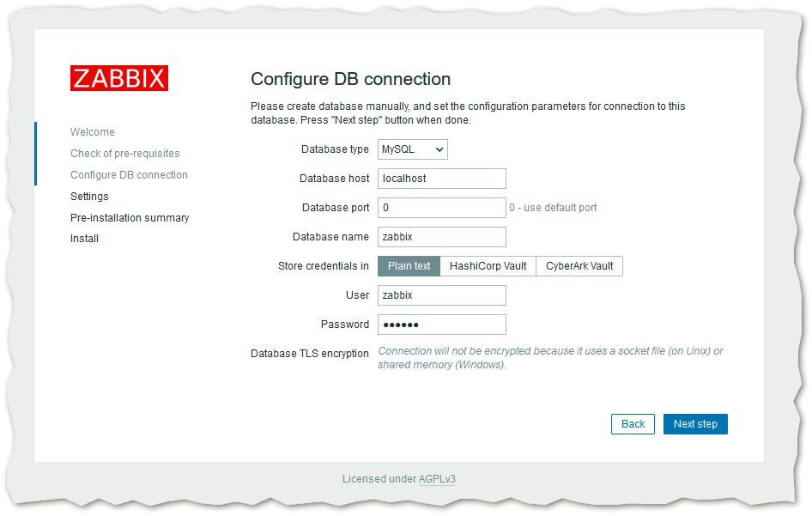The width and height of the screenshot is (812, 516).
Task: Select the Install step in sidebar
Action: pos(84,239)
